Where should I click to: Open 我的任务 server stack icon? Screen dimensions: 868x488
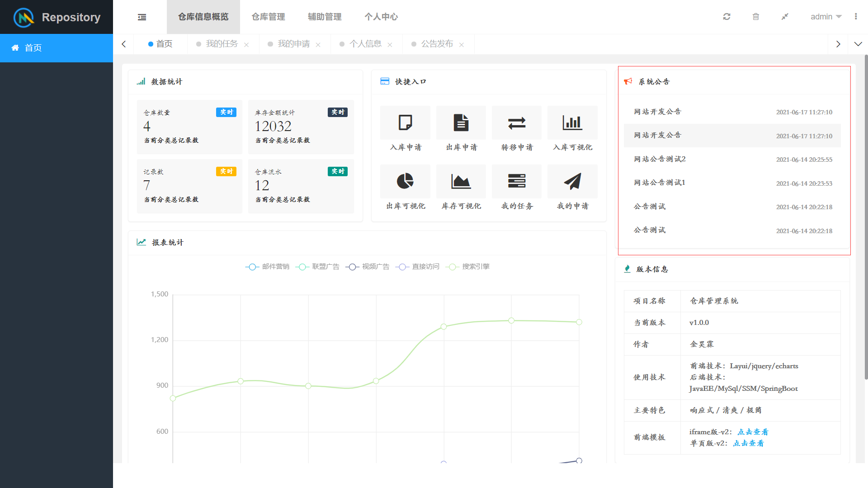pos(516,182)
